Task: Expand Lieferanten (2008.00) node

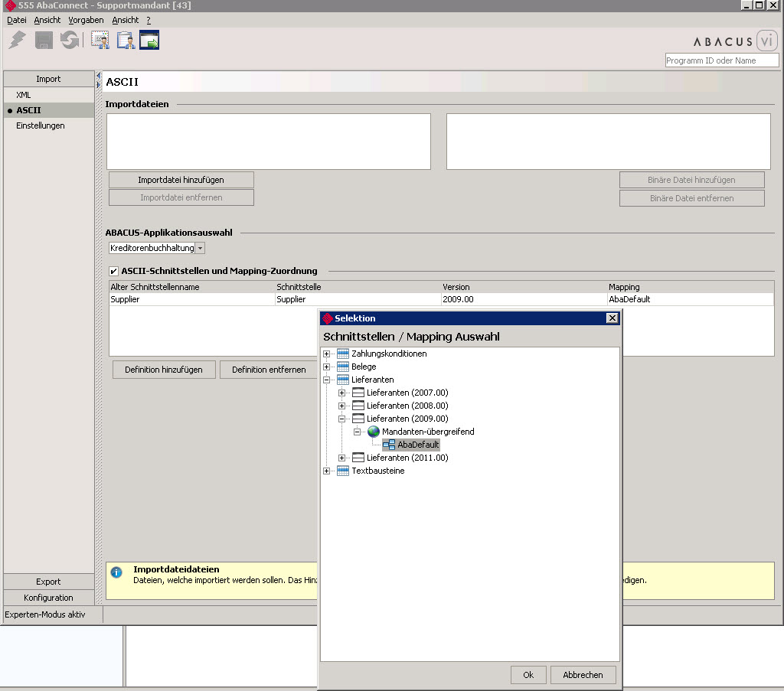Action: click(x=341, y=406)
